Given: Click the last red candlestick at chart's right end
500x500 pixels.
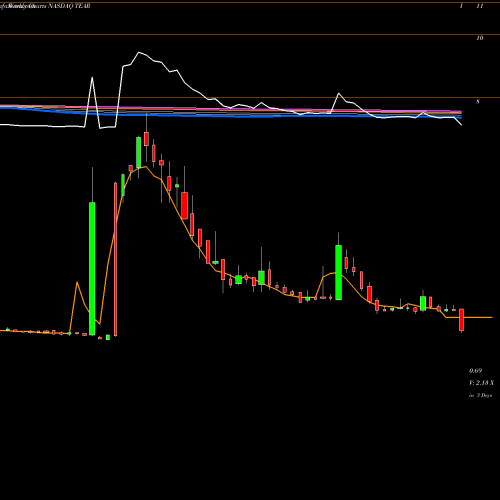Looking at the screenshot, I should [x=462, y=320].
